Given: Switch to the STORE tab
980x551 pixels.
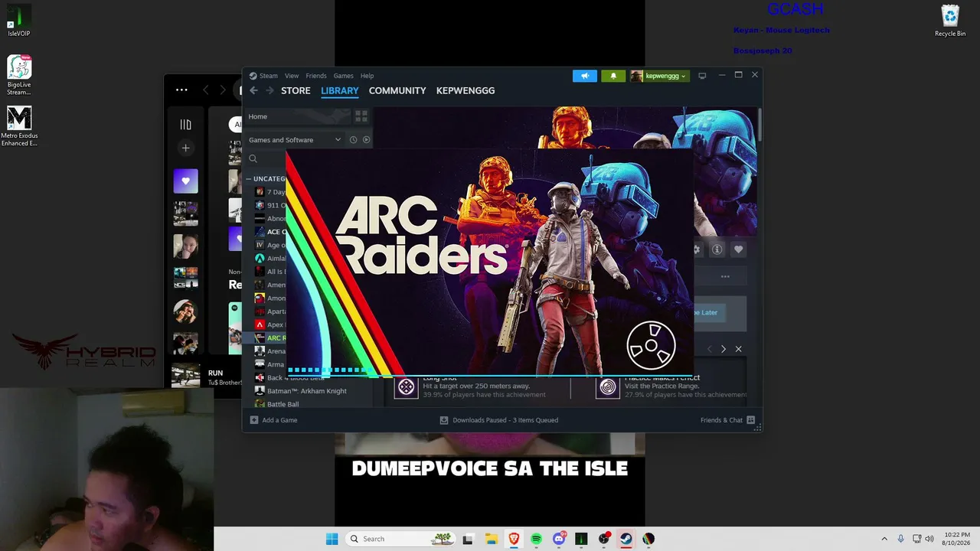Looking at the screenshot, I should (296, 90).
